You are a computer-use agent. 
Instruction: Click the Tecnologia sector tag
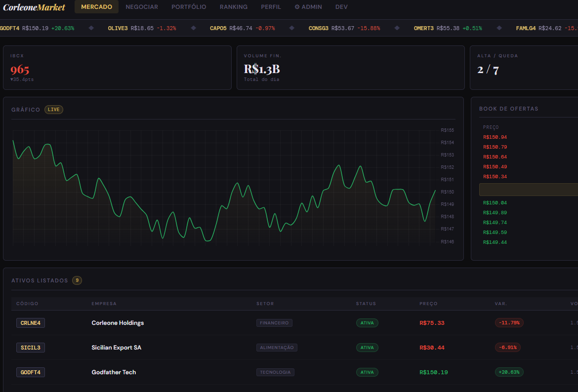click(x=275, y=372)
